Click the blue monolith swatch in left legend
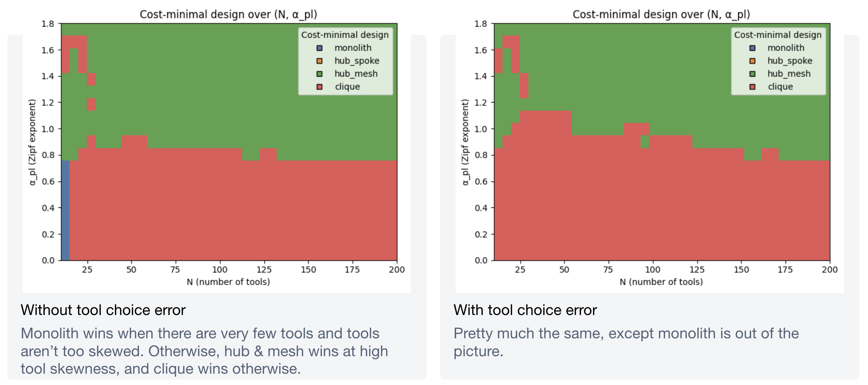This screenshot has width=868, height=385. (319, 48)
